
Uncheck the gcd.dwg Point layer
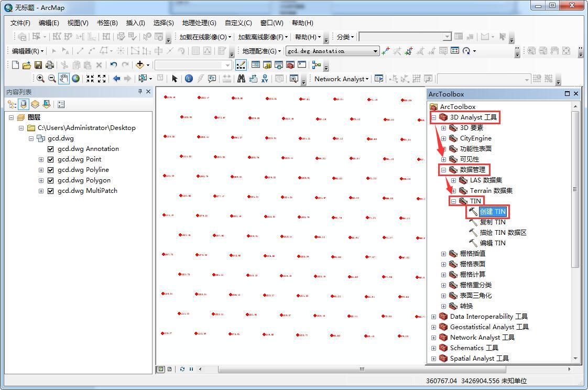pyautogui.click(x=50, y=159)
